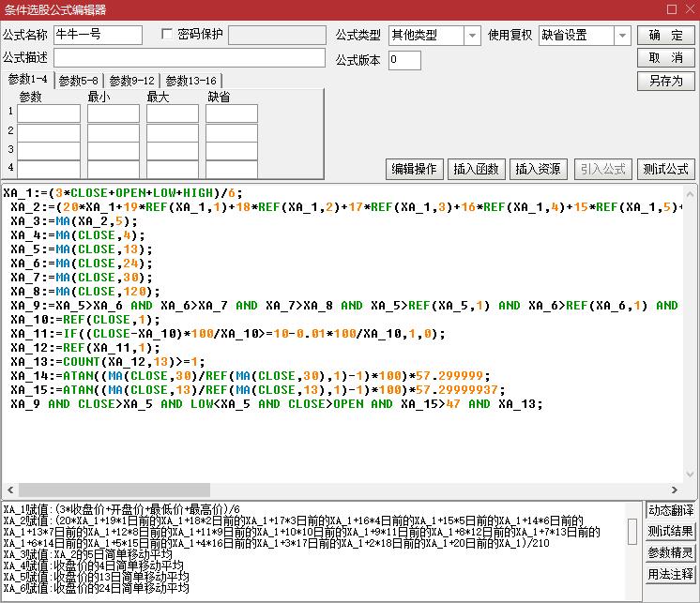Click the 公式名称 input field
700x603 pixels.
pos(98,36)
